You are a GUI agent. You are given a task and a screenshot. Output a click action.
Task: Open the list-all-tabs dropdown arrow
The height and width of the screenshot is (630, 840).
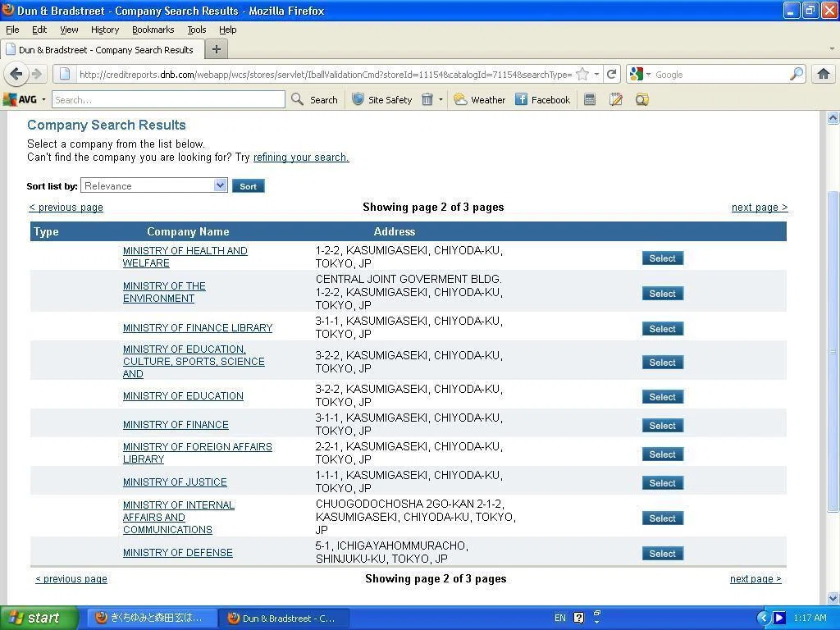832,48
